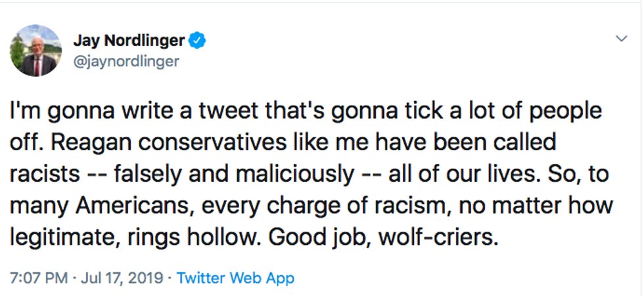Click the @jaynordlinger handle
The image size is (644, 296).
124,61
